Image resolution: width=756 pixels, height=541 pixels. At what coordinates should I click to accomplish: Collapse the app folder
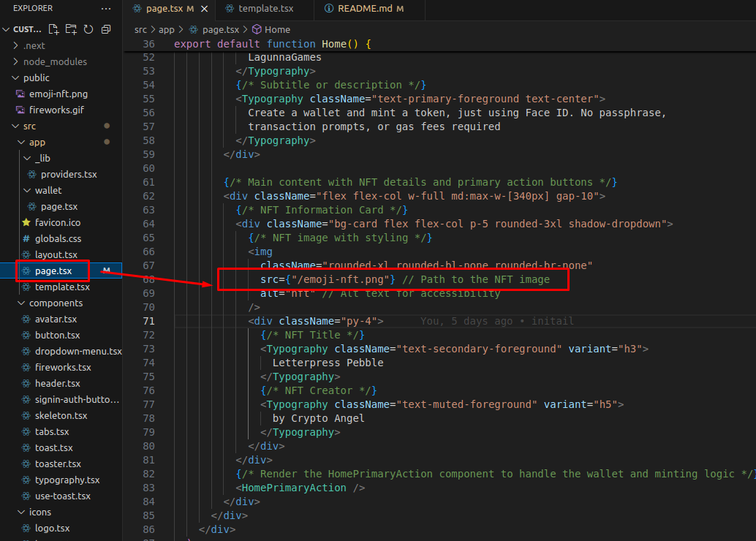click(61, 143)
